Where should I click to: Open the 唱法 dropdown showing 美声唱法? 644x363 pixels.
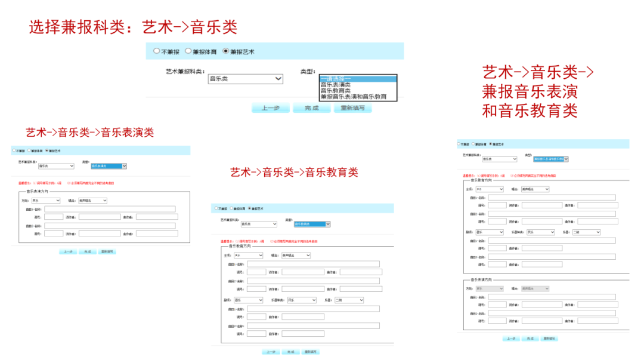pos(92,201)
